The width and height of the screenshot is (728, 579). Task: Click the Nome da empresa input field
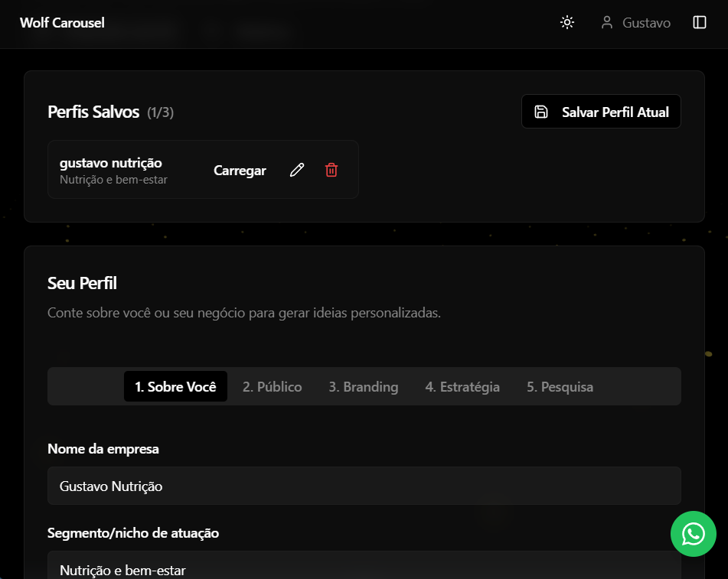coord(364,486)
